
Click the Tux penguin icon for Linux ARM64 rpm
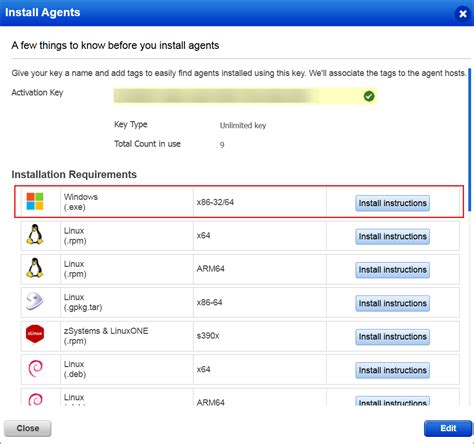[x=35, y=268]
